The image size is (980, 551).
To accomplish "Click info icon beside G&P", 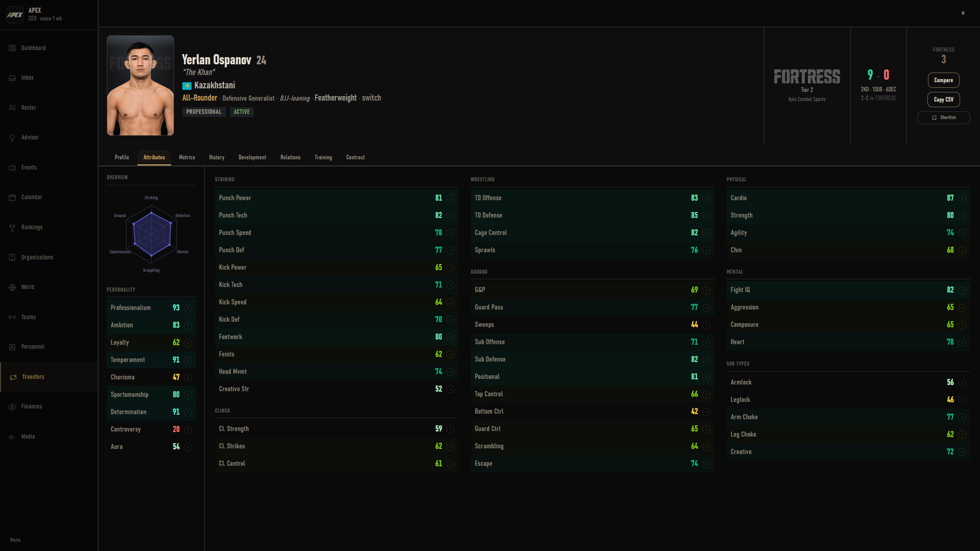I will (x=706, y=290).
